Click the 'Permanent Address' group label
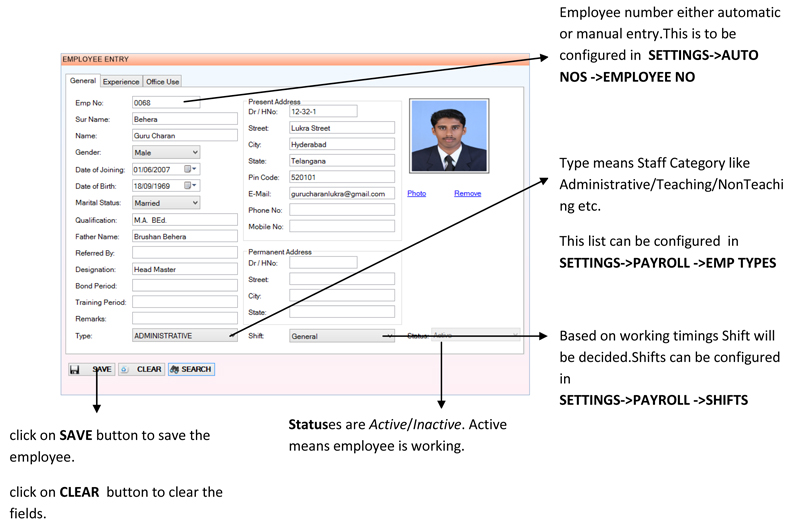801x524 pixels. pos(280,252)
